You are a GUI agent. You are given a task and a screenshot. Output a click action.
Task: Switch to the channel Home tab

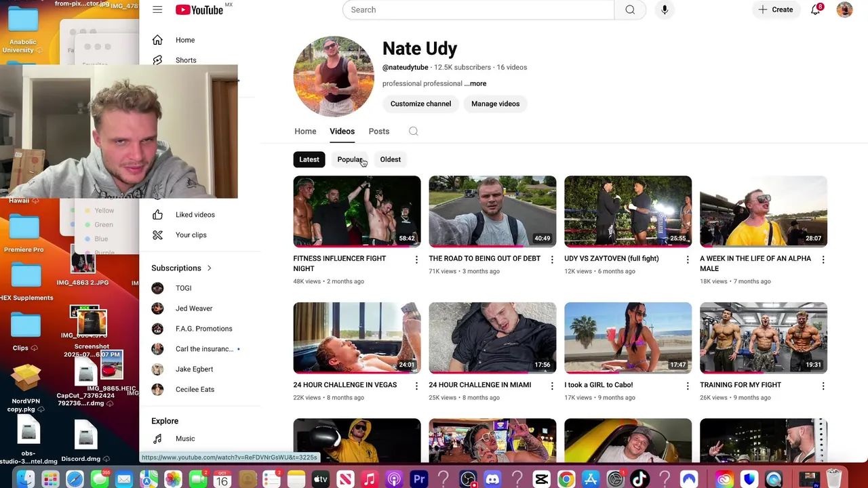(x=305, y=131)
